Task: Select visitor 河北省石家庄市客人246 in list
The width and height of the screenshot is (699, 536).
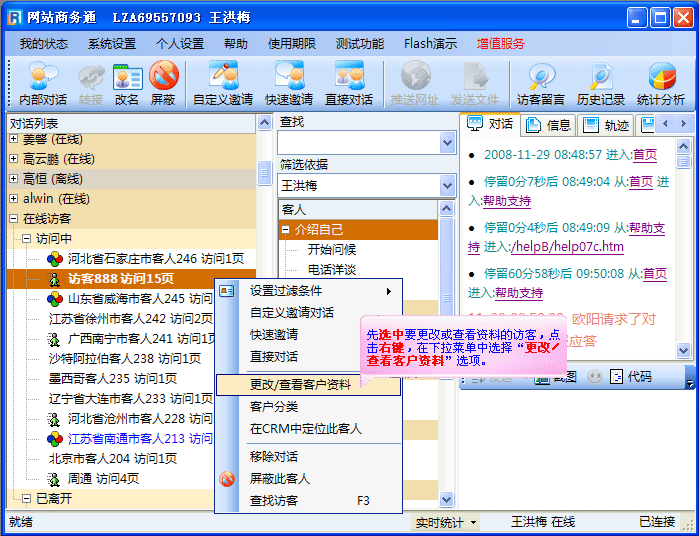Action: coord(155,258)
